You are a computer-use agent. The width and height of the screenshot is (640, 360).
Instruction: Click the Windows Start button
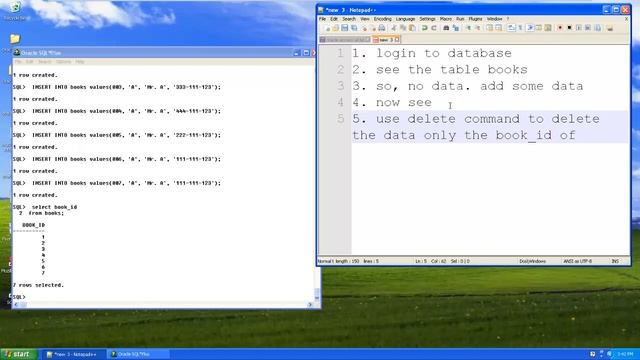click(x=19, y=354)
